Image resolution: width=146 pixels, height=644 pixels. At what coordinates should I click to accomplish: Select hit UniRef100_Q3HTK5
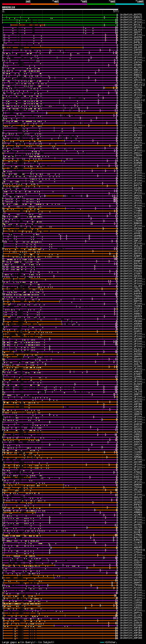(x=131, y=50)
